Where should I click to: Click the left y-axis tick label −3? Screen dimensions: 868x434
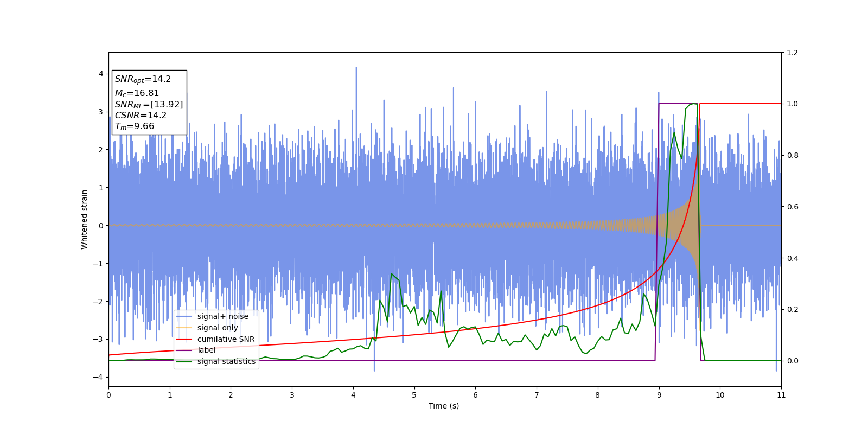(x=98, y=339)
